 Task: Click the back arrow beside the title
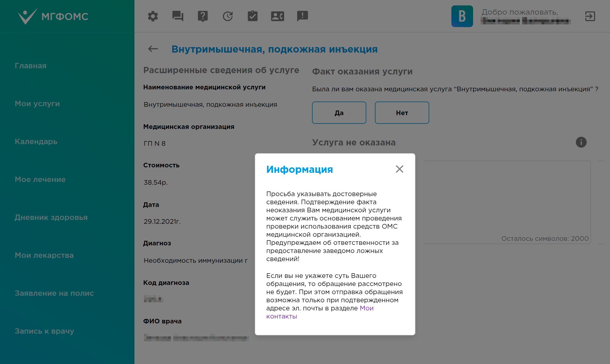click(153, 49)
